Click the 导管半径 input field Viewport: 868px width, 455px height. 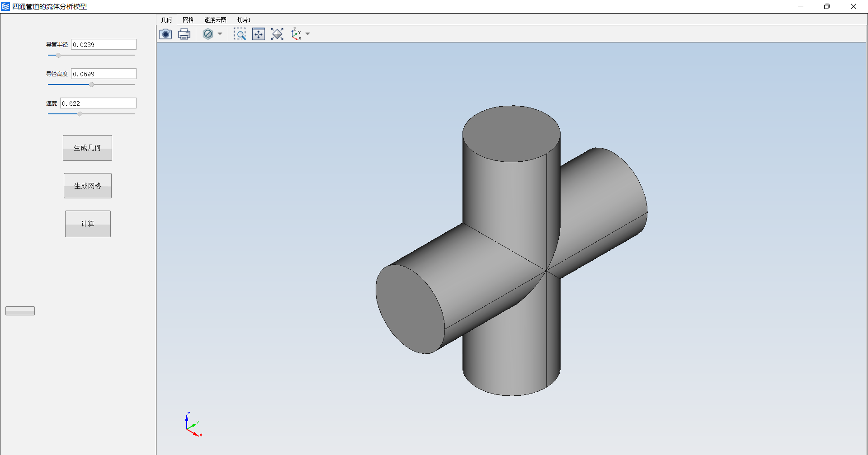[104, 44]
